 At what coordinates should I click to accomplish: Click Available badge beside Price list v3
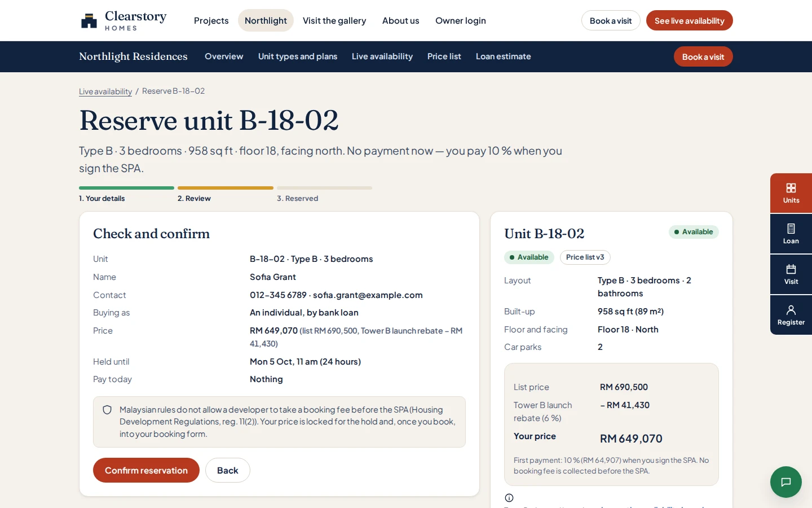pyautogui.click(x=529, y=257)
